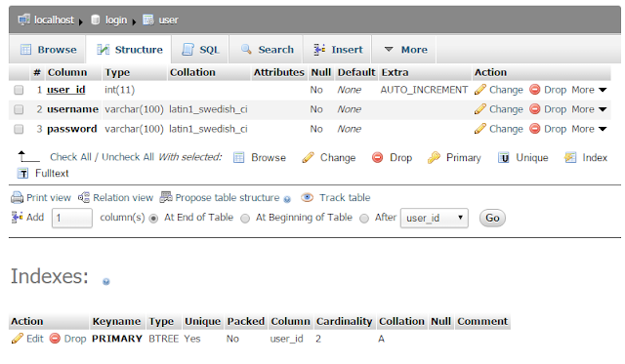Click the Fulltext icon
Image resolution: width=625 pixels, height=364 pixels.
22,174
